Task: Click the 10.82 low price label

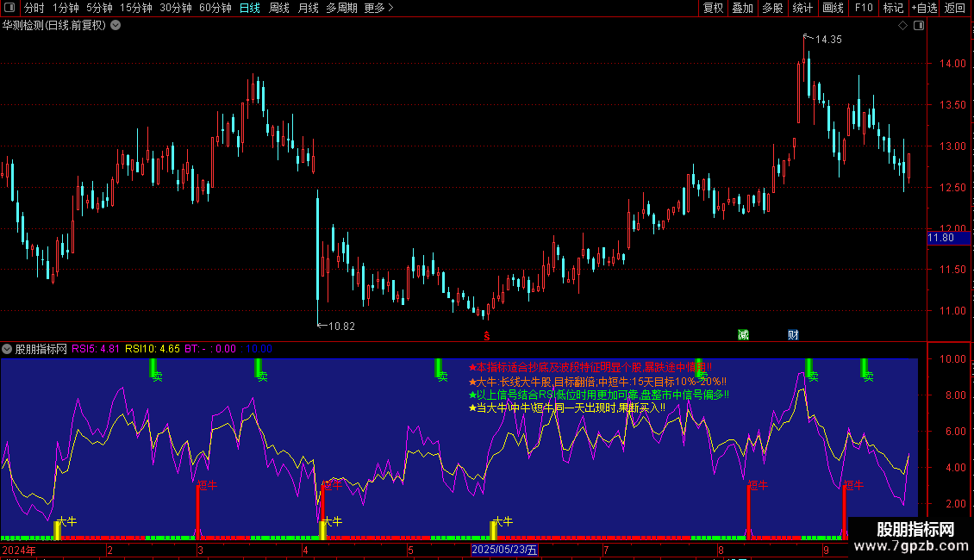Action: [x=341, y=326]
